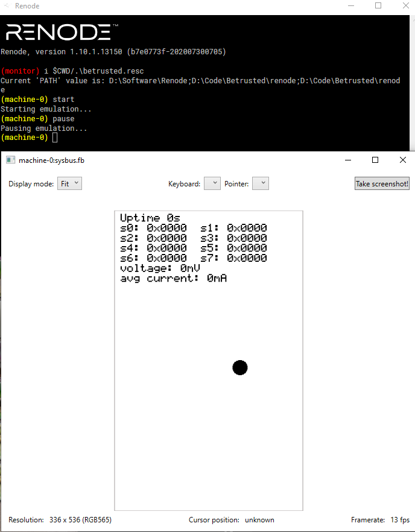Click the 'avg current: 0mA' line
This screenshot has height=532, width=415.
point(173,279)
